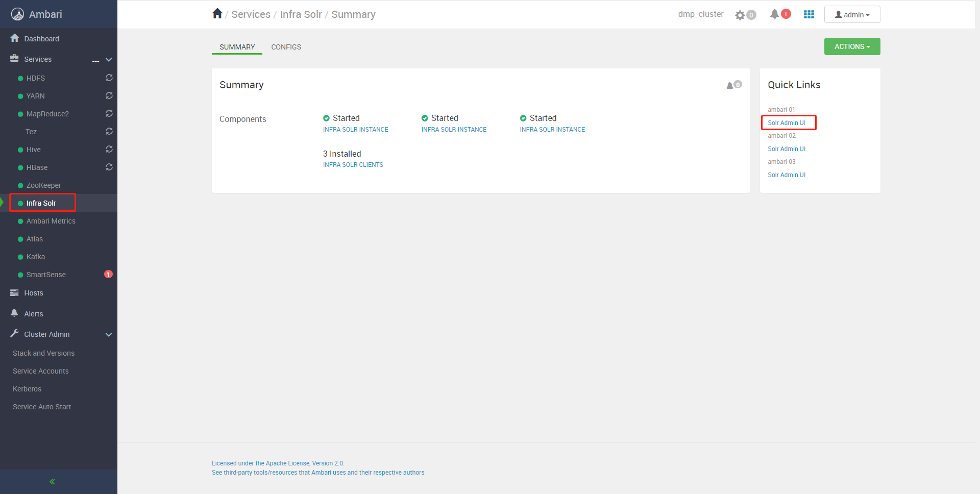Open the admin user dropdown
This screenshot has width=980, height=494.
tap(852, 14)
